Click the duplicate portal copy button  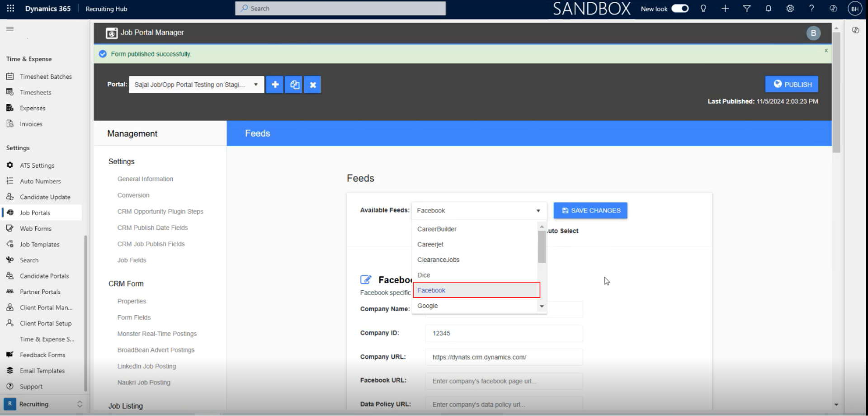(294, 85)
